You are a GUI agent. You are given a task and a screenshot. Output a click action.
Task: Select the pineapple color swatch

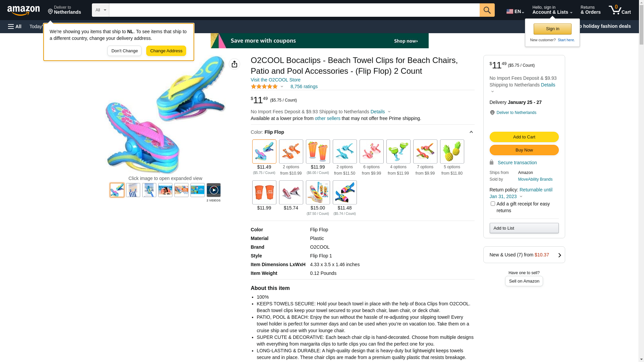452,152
